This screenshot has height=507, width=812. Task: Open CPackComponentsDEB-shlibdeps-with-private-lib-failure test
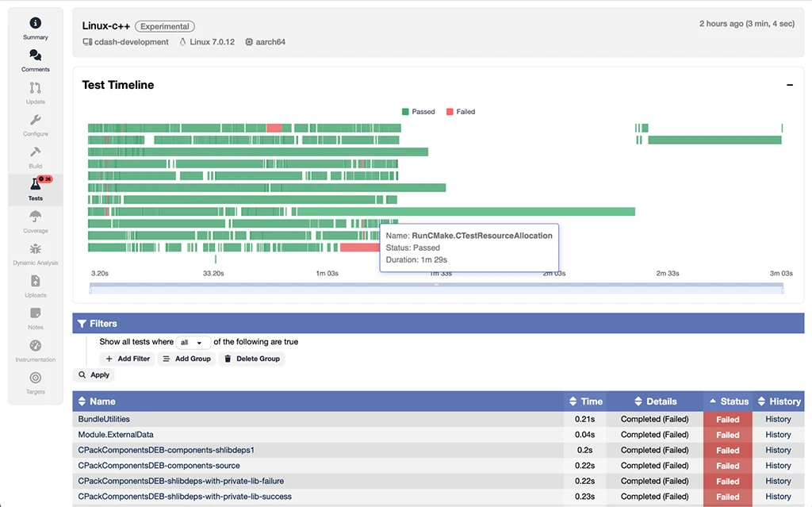(x=181, y=481)
